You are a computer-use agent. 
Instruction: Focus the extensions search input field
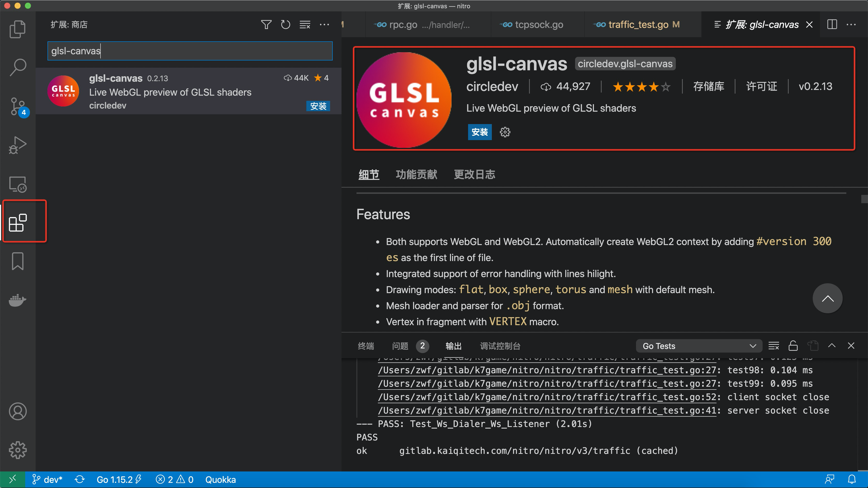point(190,51)
